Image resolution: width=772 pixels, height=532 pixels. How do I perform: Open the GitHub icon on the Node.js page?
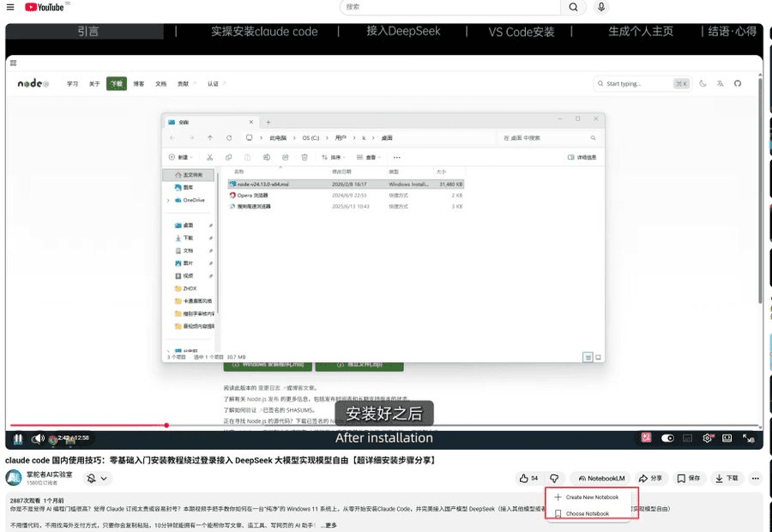pos(738,84)
